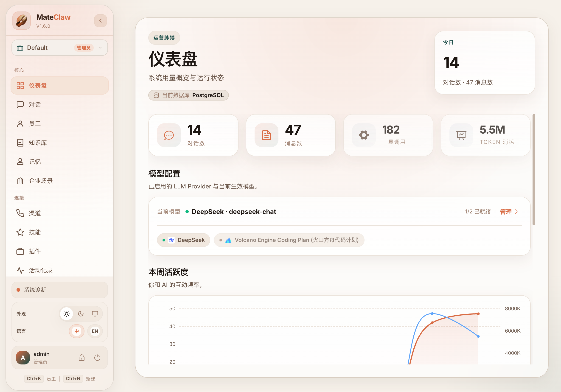Image resolution: width=561 pixels, height=392 pixels.
Task: Click the 插件 plugin briefcase icon
Action: [20, 251]
